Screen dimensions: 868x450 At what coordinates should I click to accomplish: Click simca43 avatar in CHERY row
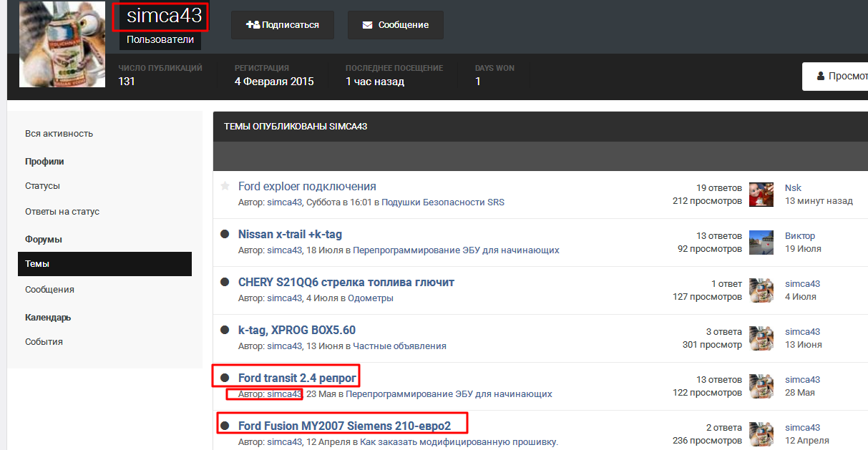(761, 290)
